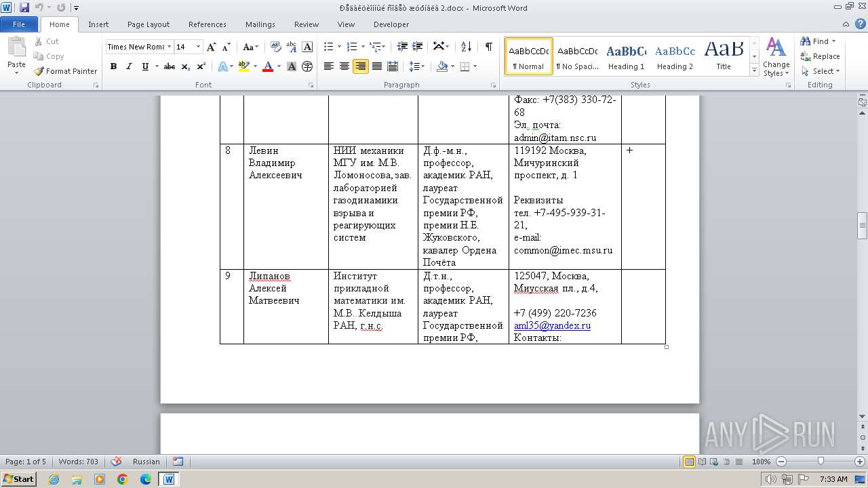Click the Bullets list icon
This screenshot has height=488, width=868.
point(329,47)
